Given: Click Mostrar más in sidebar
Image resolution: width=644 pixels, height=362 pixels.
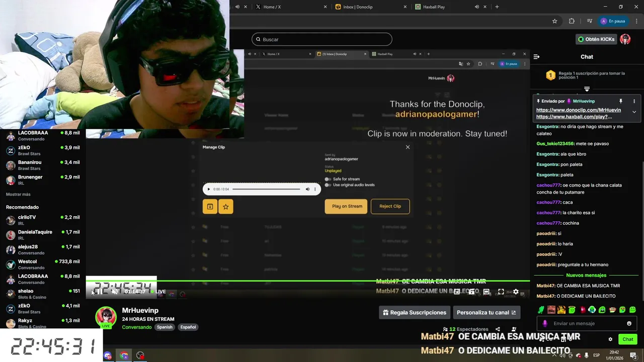Looking at the screenshot, I should [x=18, y=194].
